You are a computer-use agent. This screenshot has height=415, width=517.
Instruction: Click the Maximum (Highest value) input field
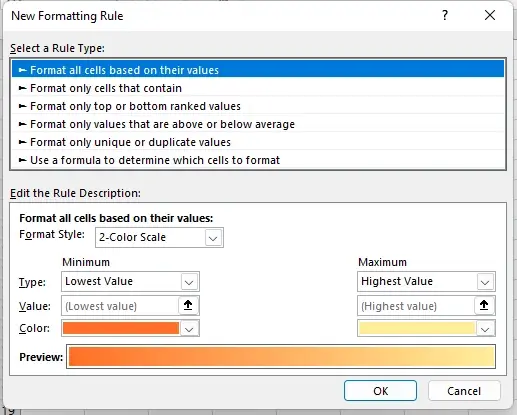coord(416,306)
